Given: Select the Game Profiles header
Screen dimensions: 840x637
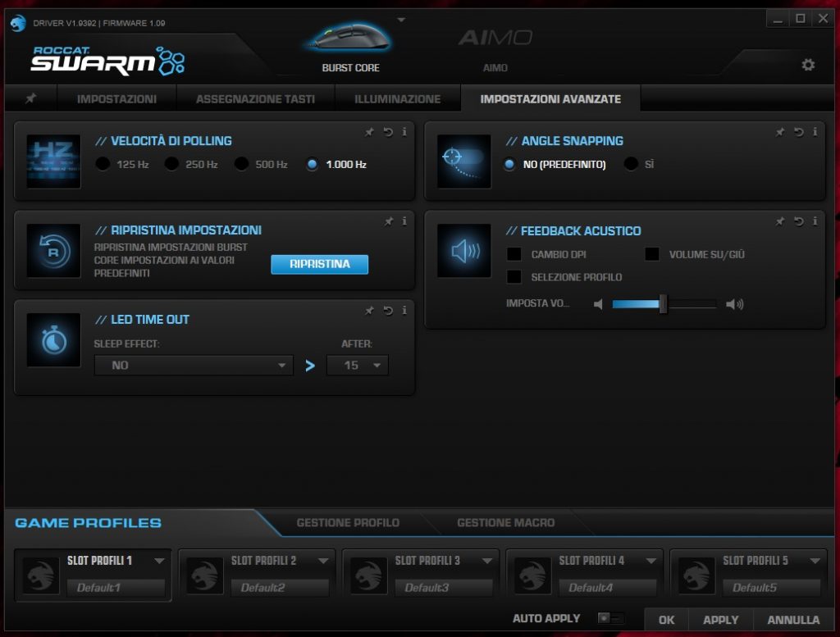Looking at the screenshot, I should (x=88, y=522).
